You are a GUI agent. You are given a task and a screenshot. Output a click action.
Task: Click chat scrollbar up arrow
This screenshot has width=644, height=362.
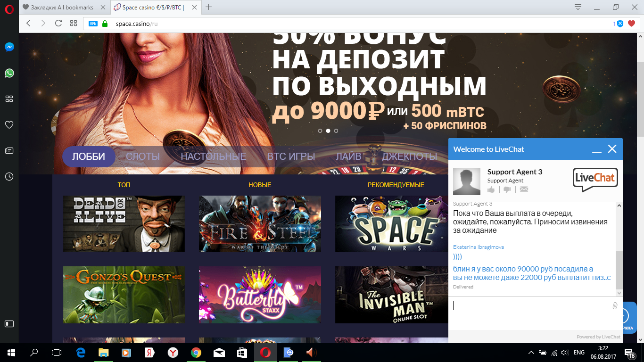(x=619, y=205)
